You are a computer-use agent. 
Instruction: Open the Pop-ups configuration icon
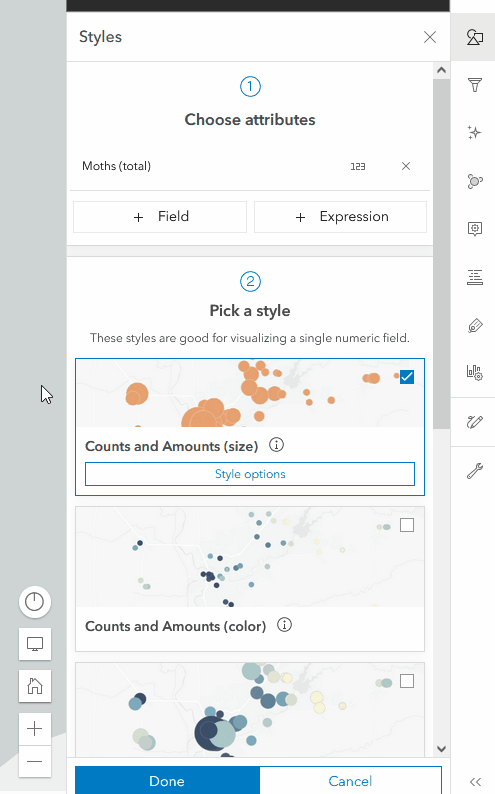(x=474, y=229)
